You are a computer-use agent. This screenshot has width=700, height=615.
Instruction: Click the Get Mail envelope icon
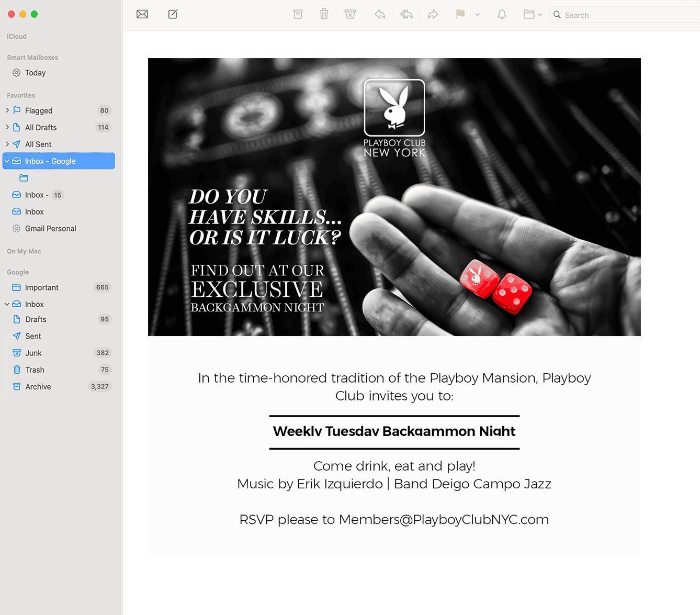click(x=142, y=14)
